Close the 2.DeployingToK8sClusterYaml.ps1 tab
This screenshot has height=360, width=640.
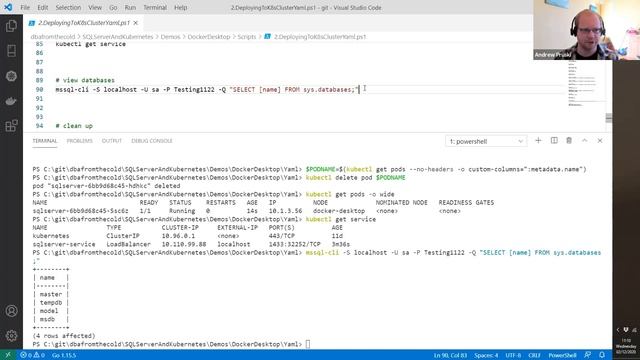tap(136, 23)
